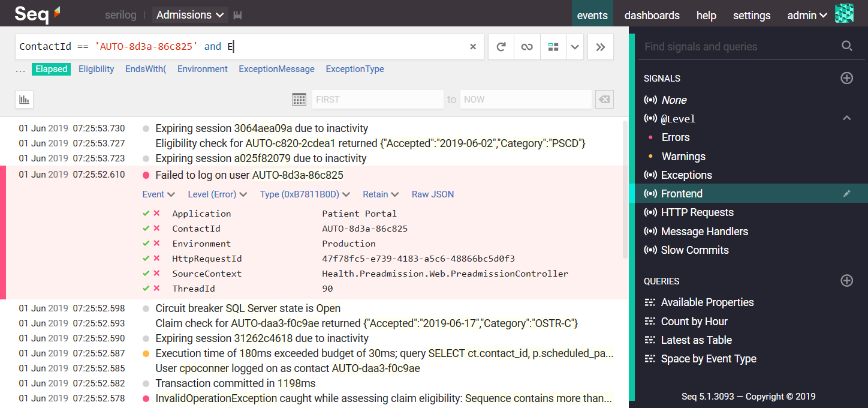868x408 pixels.
Task: View the Raw JSON of the failed logon event
Action: click(x=433, y=194)
